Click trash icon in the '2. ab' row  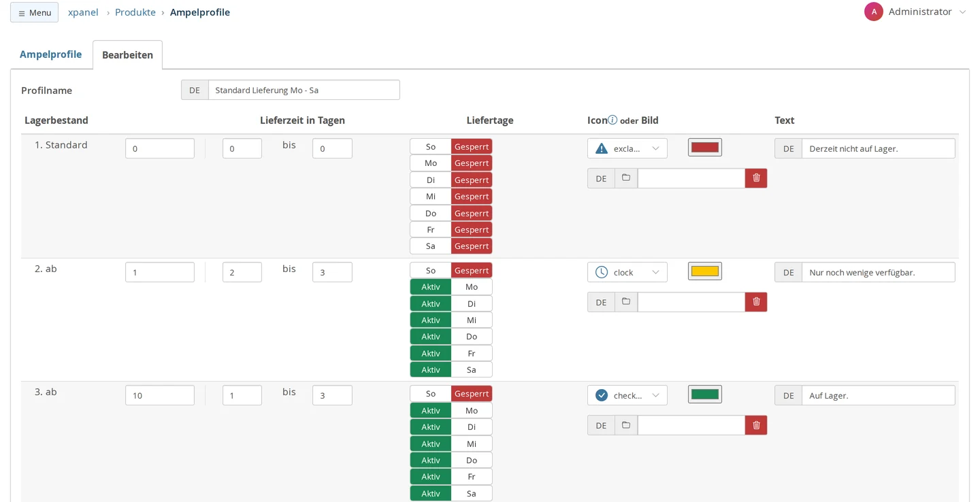pos(756,302)
